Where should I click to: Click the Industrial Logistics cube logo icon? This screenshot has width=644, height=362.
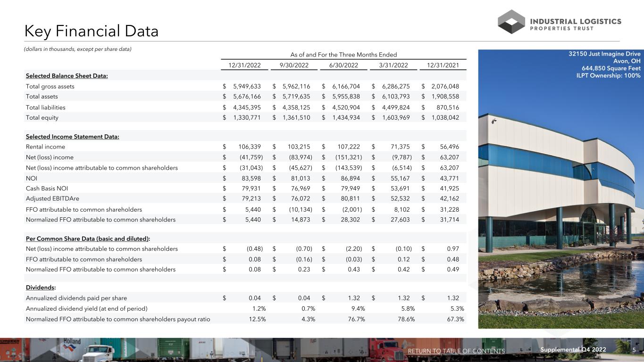coord(511,22)
